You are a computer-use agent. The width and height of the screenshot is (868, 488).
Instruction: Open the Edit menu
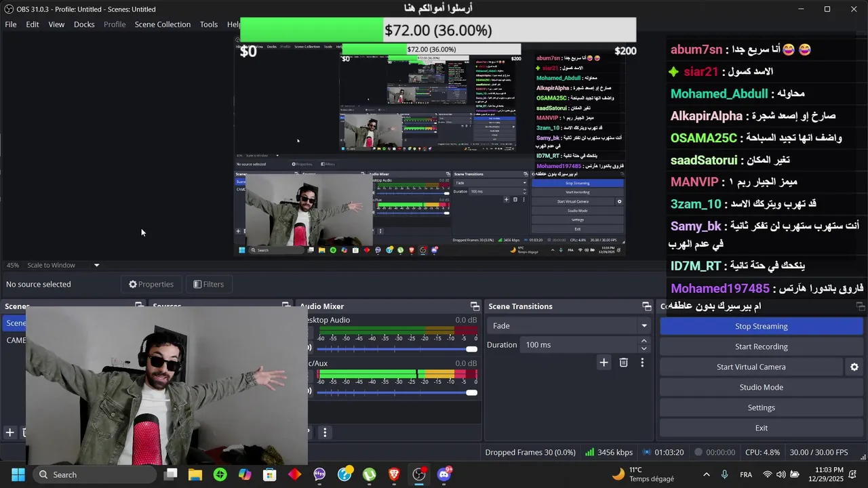pyautogui.click(x=33, y=24)
